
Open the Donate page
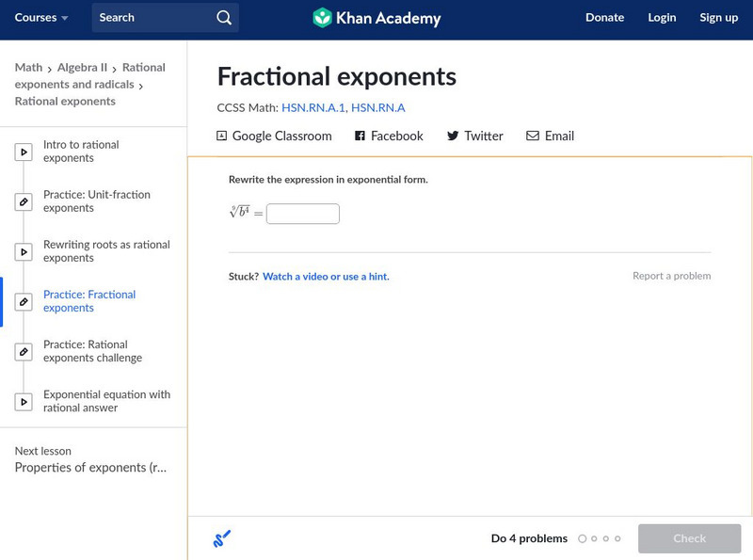click(x=604, y=18)
